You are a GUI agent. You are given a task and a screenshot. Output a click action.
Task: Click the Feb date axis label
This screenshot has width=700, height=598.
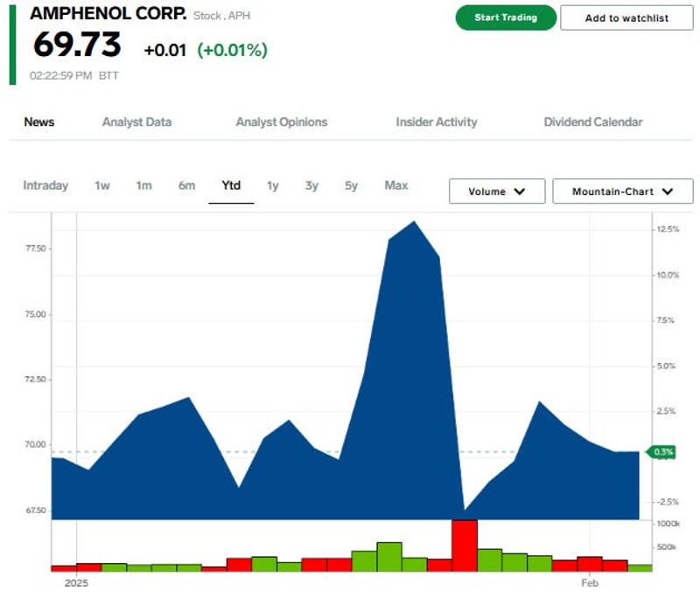click(589, 583)
